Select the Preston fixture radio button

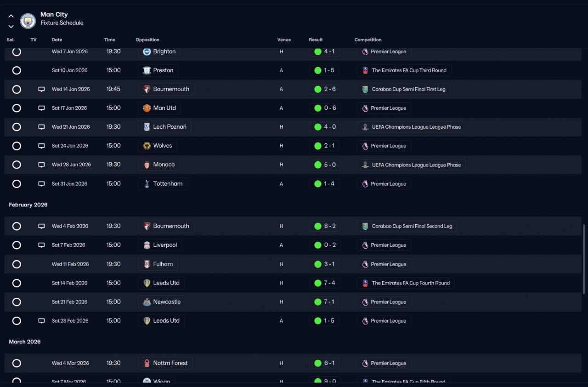(x=17, y=70)
